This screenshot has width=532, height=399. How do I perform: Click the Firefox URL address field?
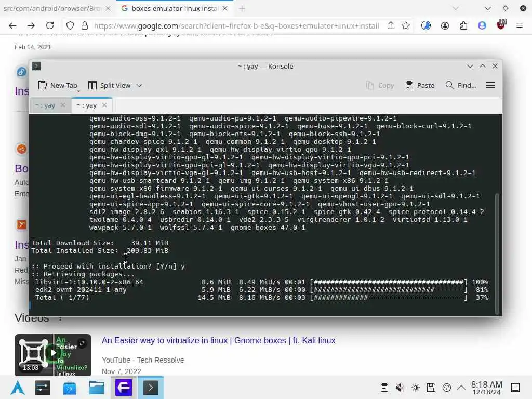click(x=236, y=25)
